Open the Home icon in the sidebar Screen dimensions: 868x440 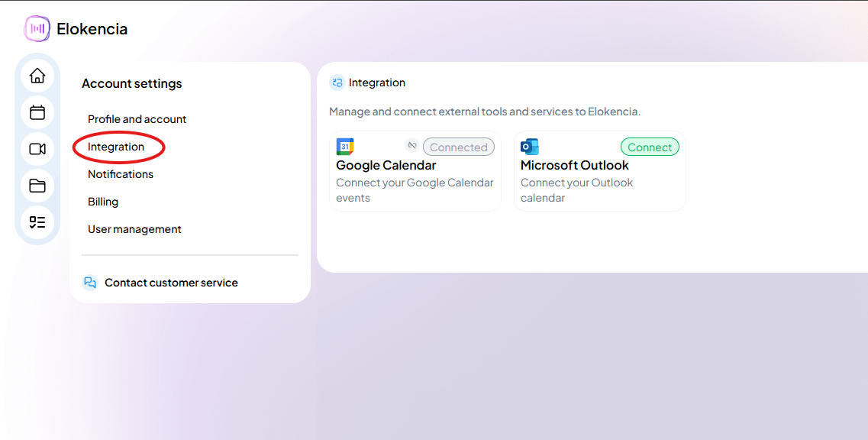(x=37, y=76)
